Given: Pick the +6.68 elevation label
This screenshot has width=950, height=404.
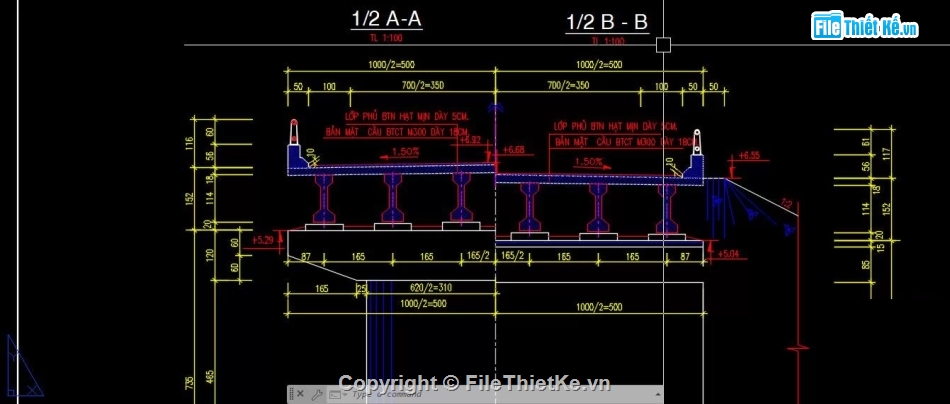Looking at the screenshot, I should [x=514, y=150].
